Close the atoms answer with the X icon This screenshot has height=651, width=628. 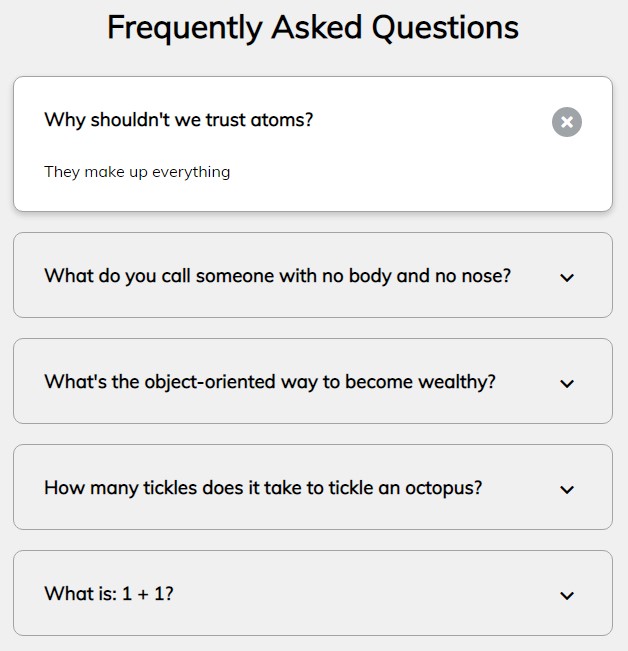(567, 122)
